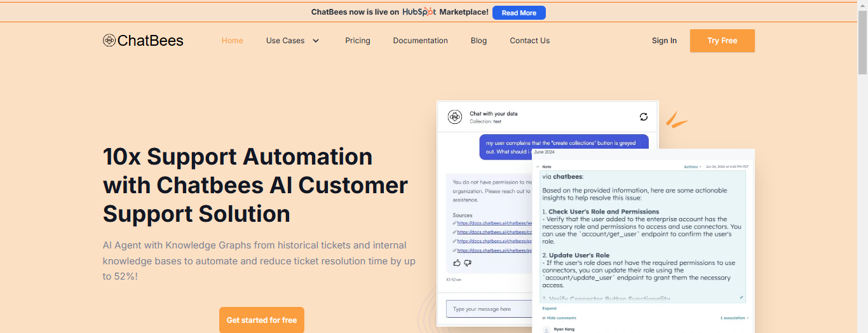This screenshot has height=333, width=868.
Task: Click the chat bot avatar icon
Action: 454,117
